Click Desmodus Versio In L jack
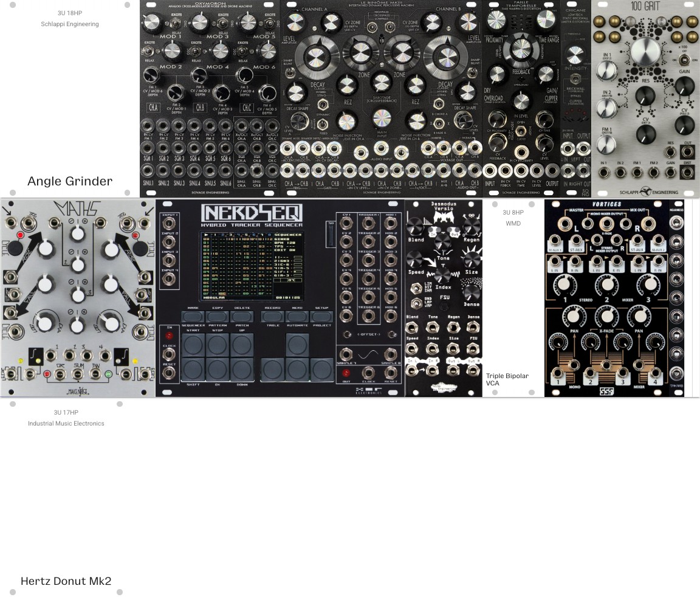This screenshot has height=597, width=700. 412,370
